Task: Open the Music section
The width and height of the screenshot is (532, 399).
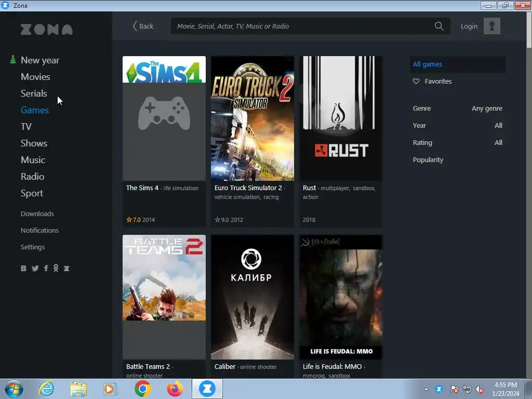Action: (x=33, y=160)
